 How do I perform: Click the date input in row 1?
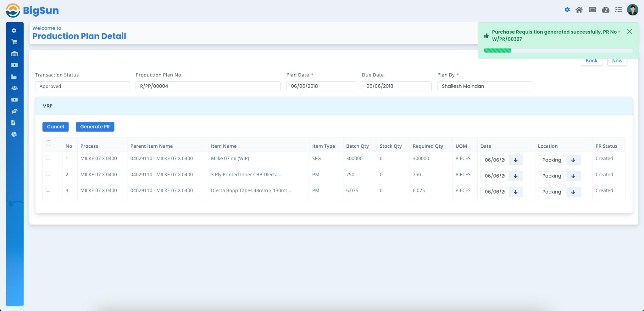tap(495, 160)
